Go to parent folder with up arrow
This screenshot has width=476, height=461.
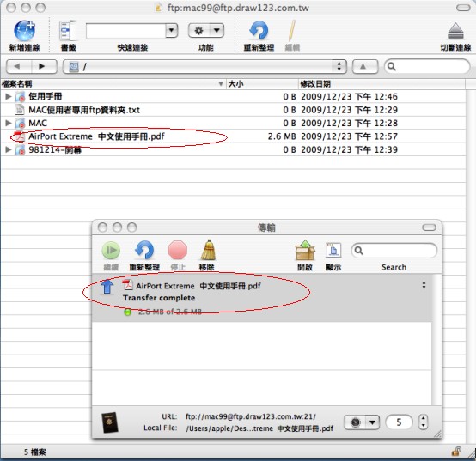pos(364,66)
